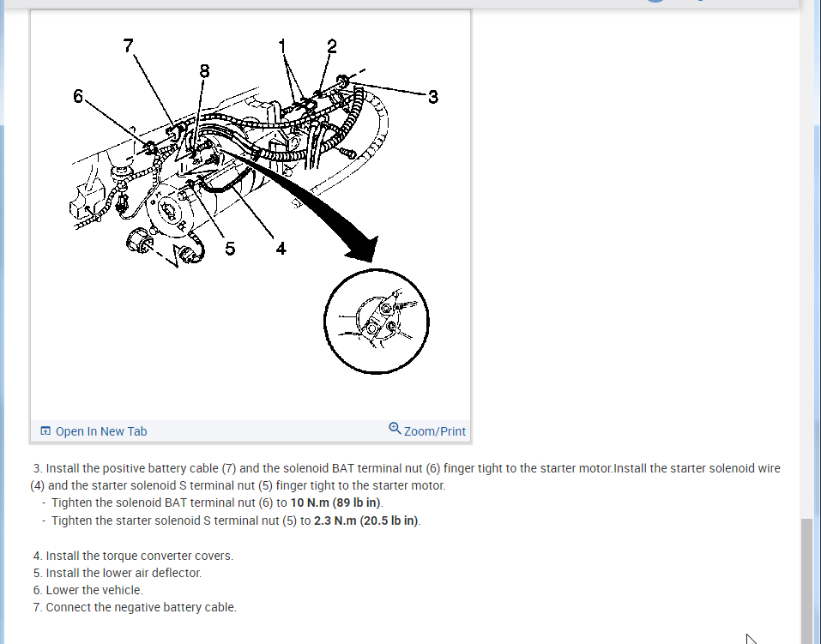
Task: Click step '7. Connect the negative battery cable.'
Action: [x=135, y=607]
